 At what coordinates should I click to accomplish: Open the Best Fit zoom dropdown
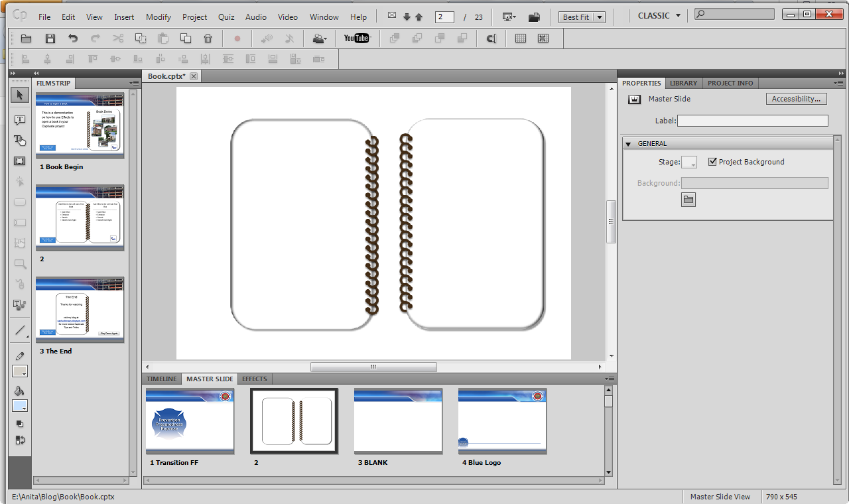582,17
